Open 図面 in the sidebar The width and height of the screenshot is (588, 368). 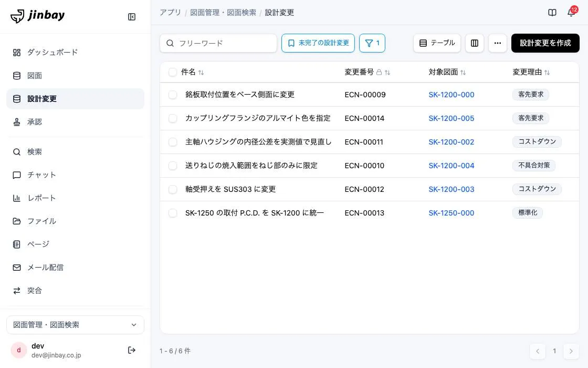(76, 76)
